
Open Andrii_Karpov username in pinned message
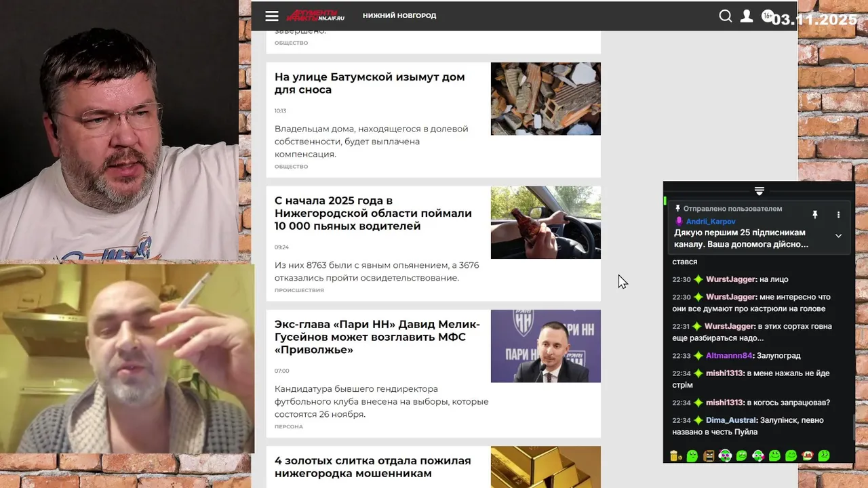(711, 222)
